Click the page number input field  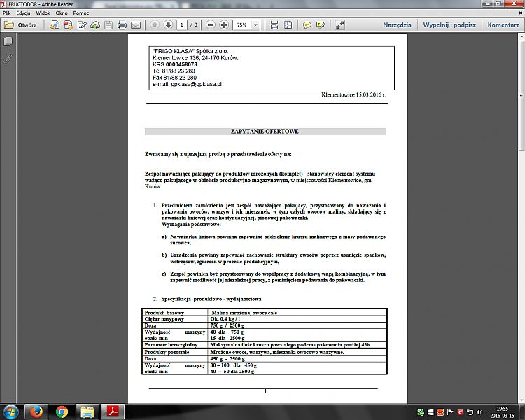coord(181,24)
